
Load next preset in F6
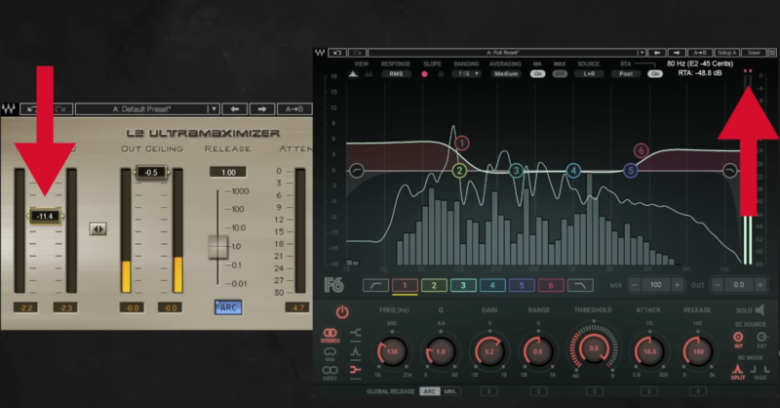[677, 52]
